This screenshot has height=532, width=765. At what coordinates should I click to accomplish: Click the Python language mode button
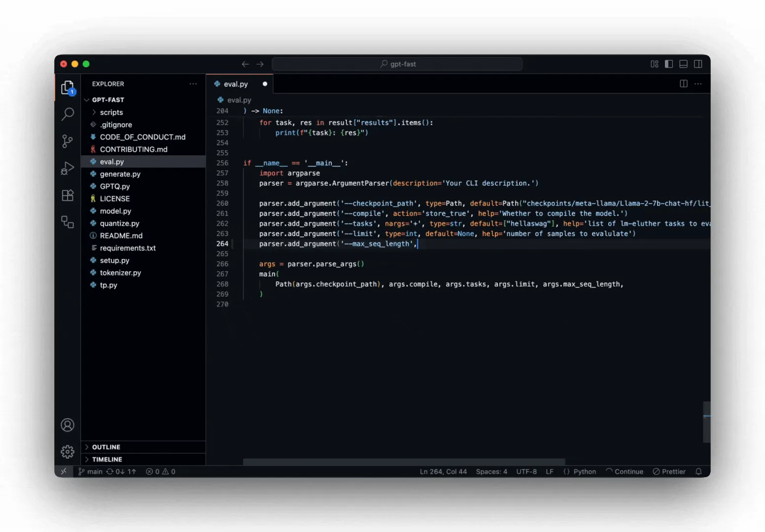click(585, 471)
